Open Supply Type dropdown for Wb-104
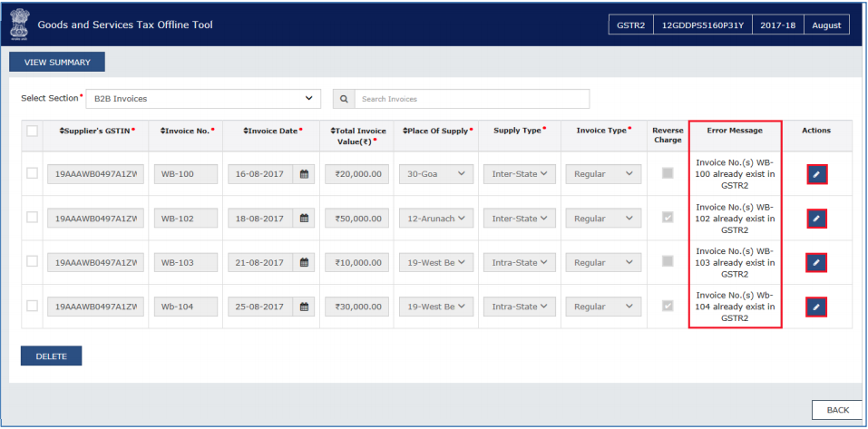Screen dimensions: 868x429 pyautogui.click(x=519, y=307)
